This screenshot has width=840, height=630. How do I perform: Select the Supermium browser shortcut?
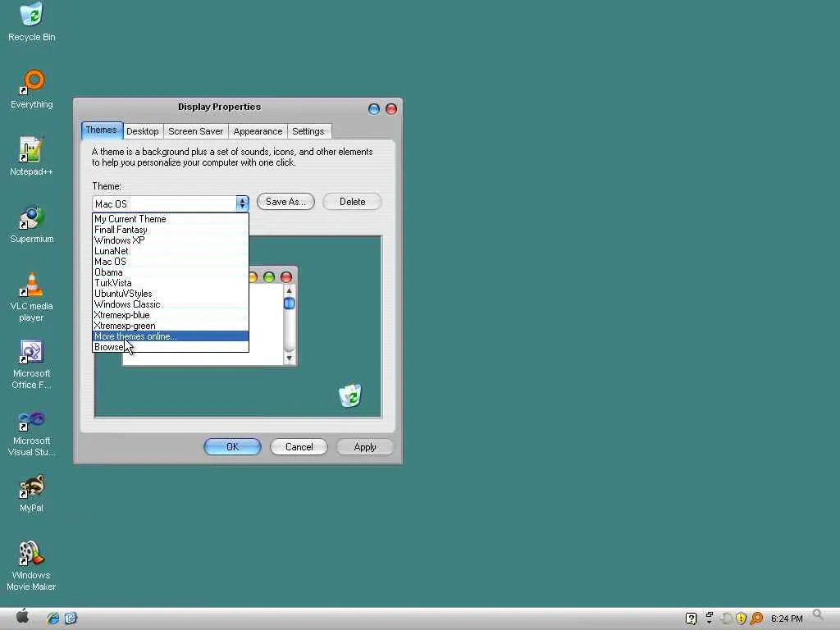coord(32,224)
